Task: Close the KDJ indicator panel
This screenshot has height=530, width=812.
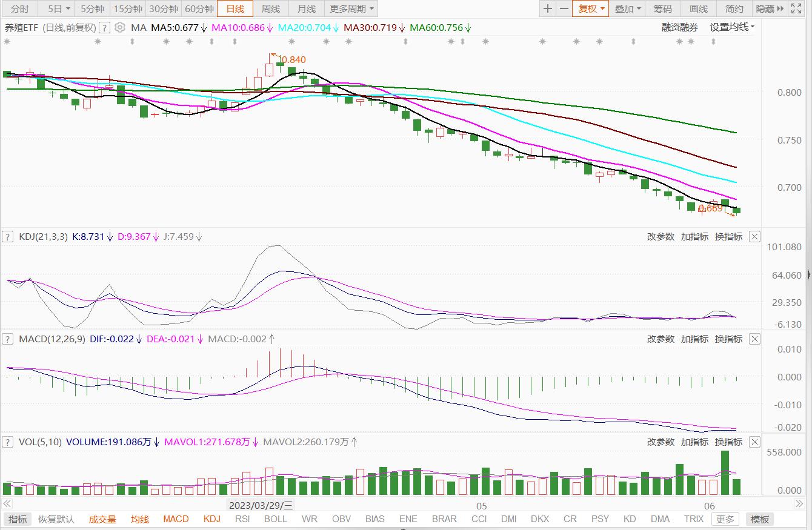Action: click(x=754, y=237)
